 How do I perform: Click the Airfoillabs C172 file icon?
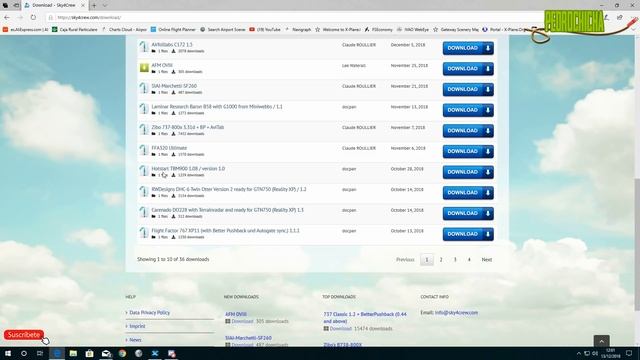[143, 47]
